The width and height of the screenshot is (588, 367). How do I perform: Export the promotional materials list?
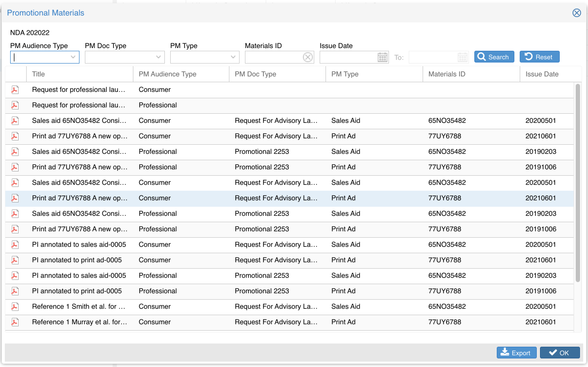[x=516, y=353]
